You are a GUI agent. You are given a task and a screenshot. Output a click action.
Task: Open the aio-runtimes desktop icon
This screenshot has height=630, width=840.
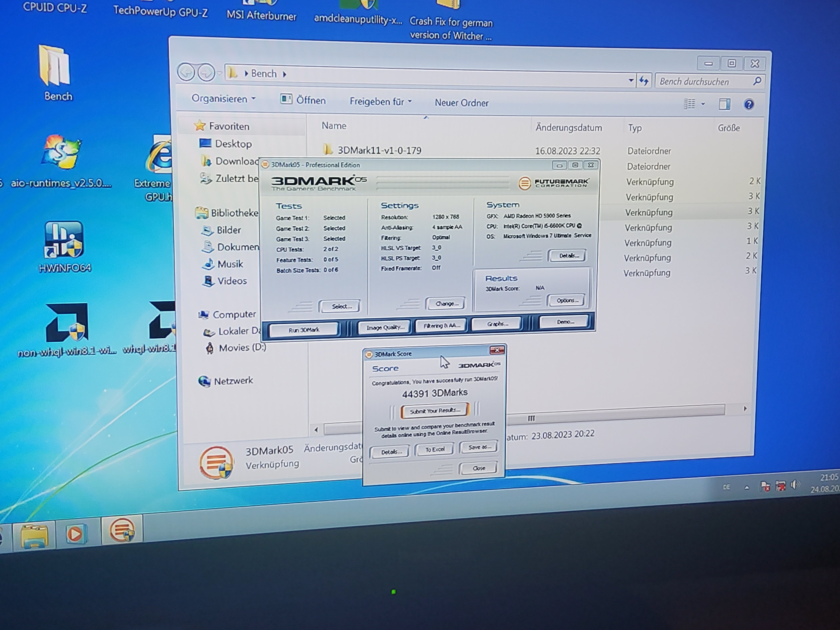tap(61, 161)
